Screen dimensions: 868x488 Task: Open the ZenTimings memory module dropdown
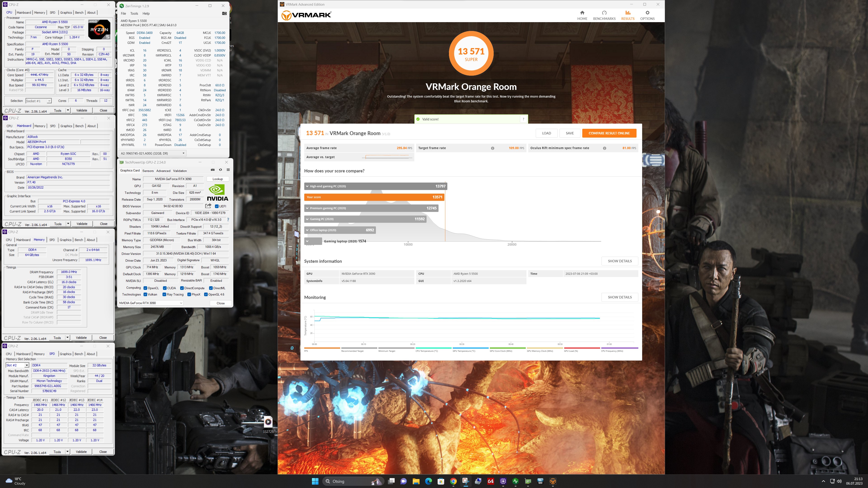(x=153, y=153)
